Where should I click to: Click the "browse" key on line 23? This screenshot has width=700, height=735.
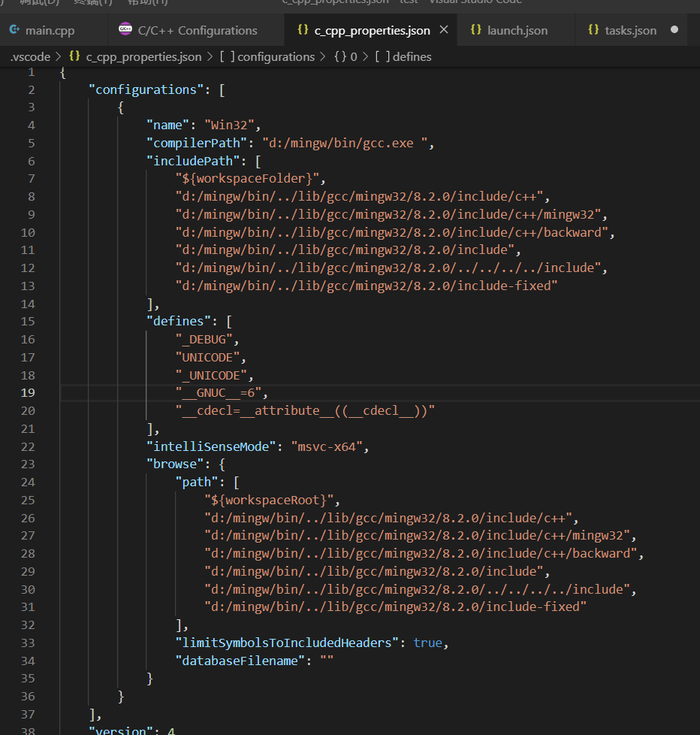click(x=175, y=464)
